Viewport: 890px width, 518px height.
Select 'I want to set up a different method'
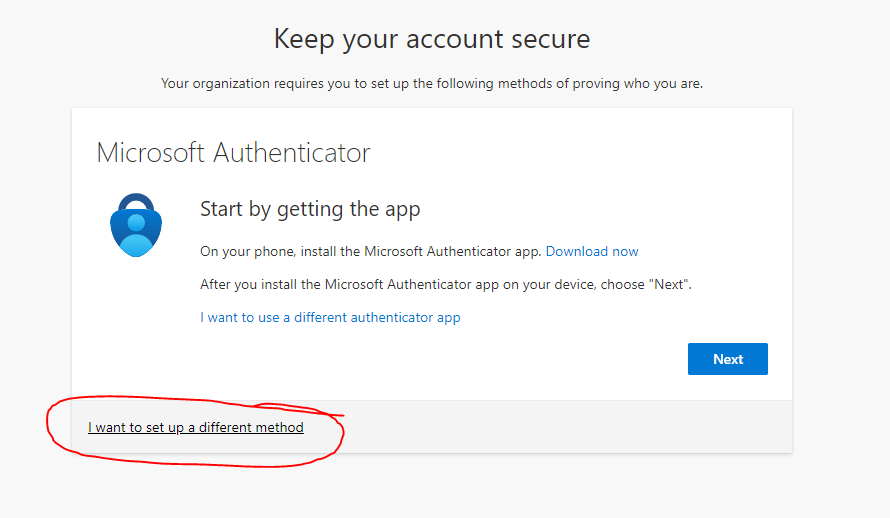[x=196, y=427]
